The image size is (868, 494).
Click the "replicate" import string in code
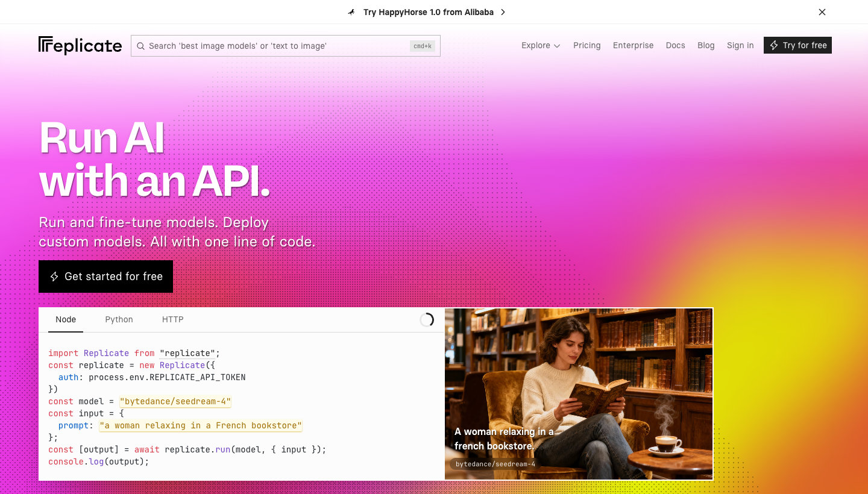pyautogui.click(x=187, y=353)
